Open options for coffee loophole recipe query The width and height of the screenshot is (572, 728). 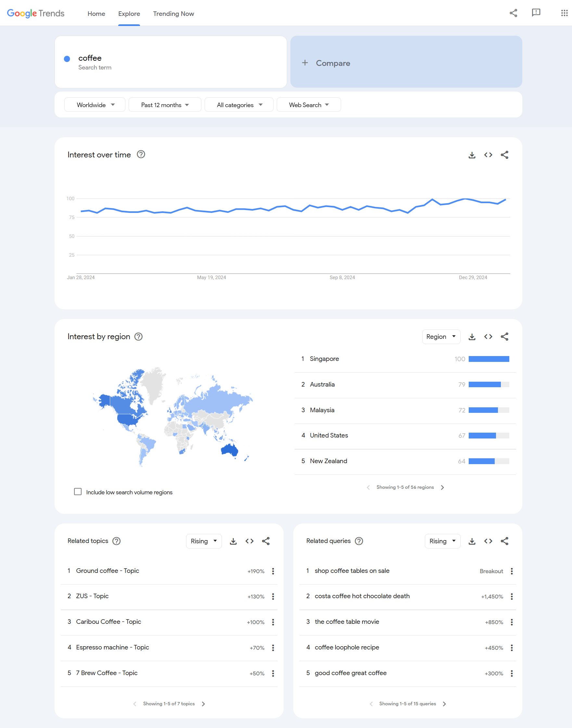[x=511, y=648]
